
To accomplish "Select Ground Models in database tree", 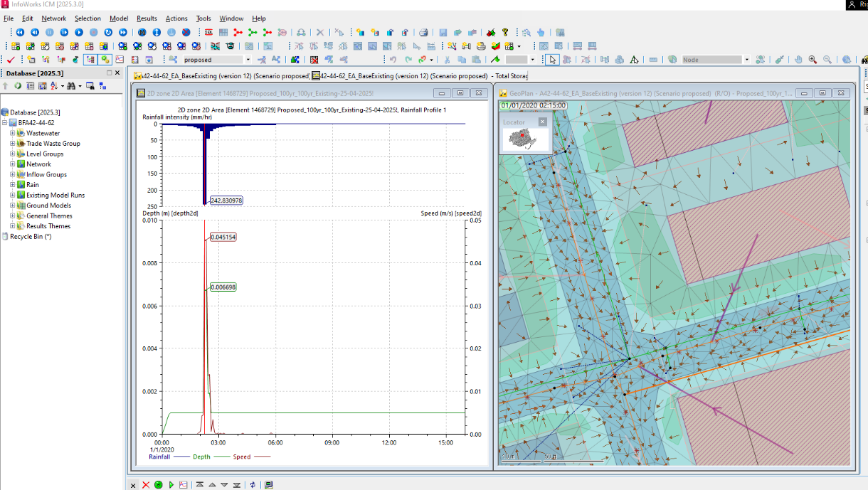I will 48,206.
